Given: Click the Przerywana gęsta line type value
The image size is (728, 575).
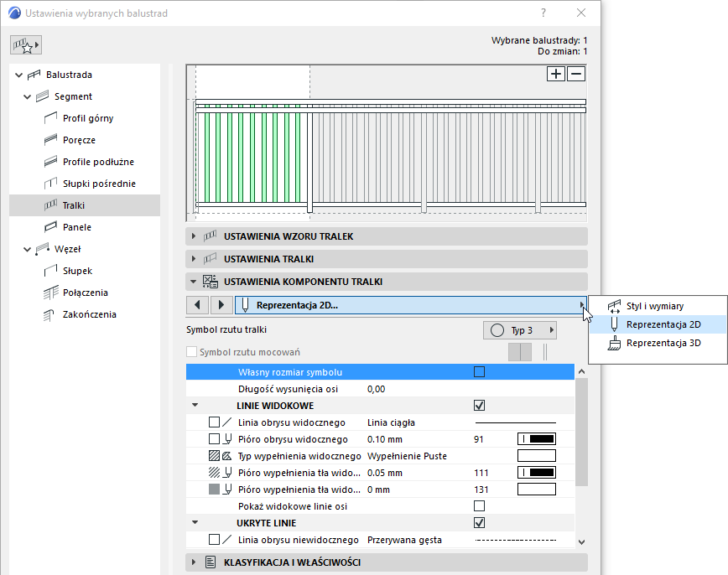Looking at the screenshot, I should point(404,540).
